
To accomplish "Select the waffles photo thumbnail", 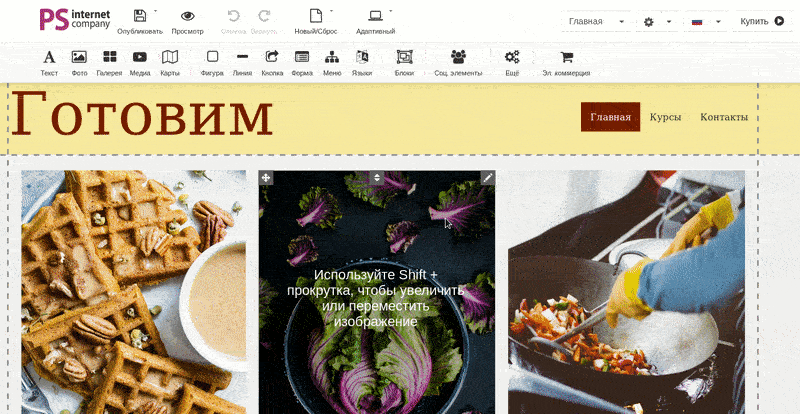I will coord(133,290).
